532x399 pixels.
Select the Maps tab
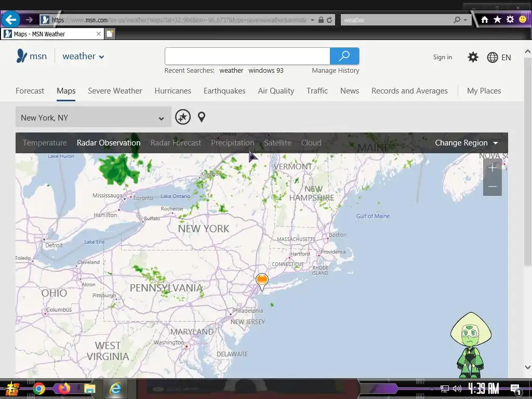point(66,91)
